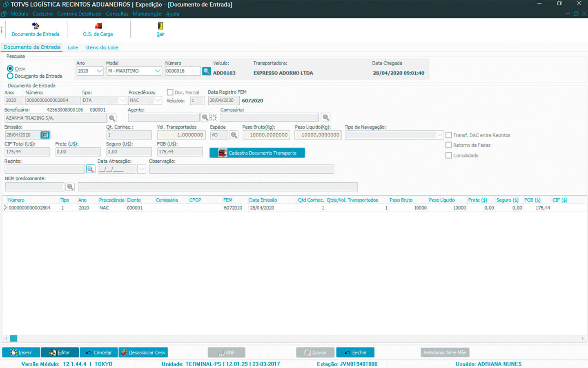Click the Sair exit icon
This screenshot has width=588, height=368.
[x=160, y=26]
